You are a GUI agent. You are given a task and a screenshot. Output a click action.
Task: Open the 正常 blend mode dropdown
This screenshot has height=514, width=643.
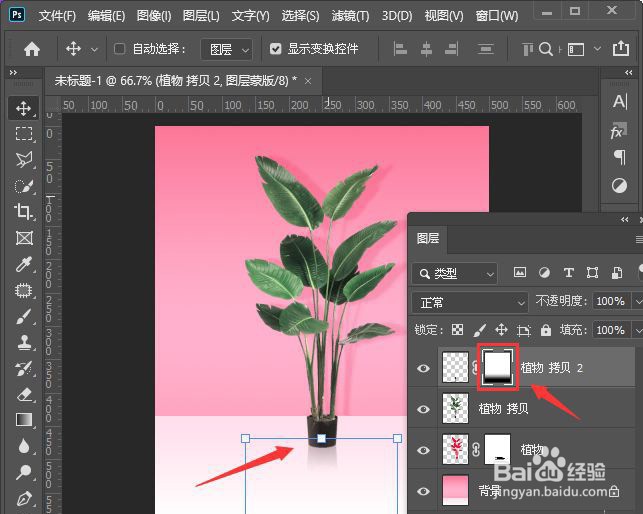point(470,303)
